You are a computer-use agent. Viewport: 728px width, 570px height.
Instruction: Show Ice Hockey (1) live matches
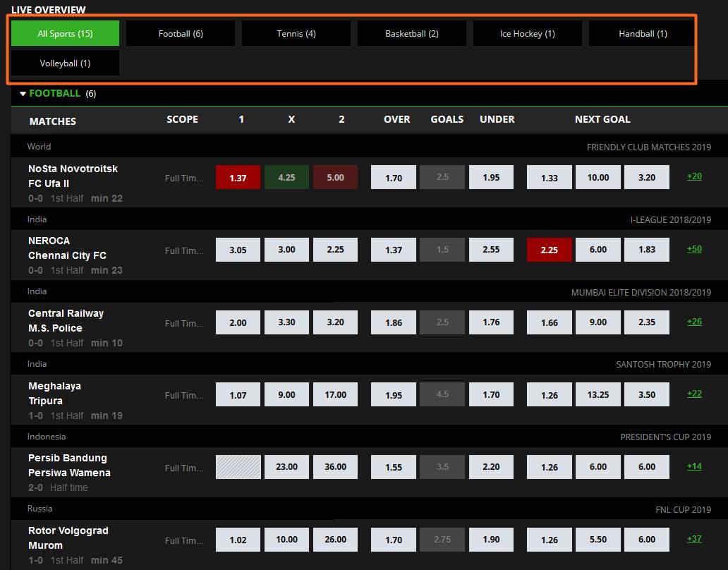tap(528, 33)
